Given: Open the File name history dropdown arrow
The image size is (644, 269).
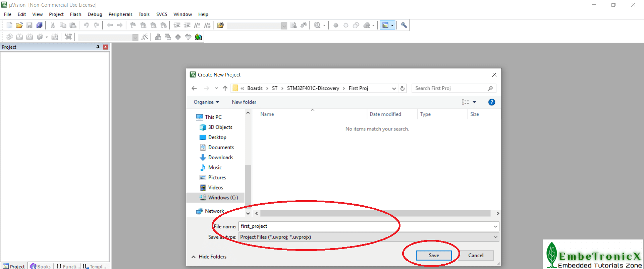Looking at the screenshot, I should point(495,226).
